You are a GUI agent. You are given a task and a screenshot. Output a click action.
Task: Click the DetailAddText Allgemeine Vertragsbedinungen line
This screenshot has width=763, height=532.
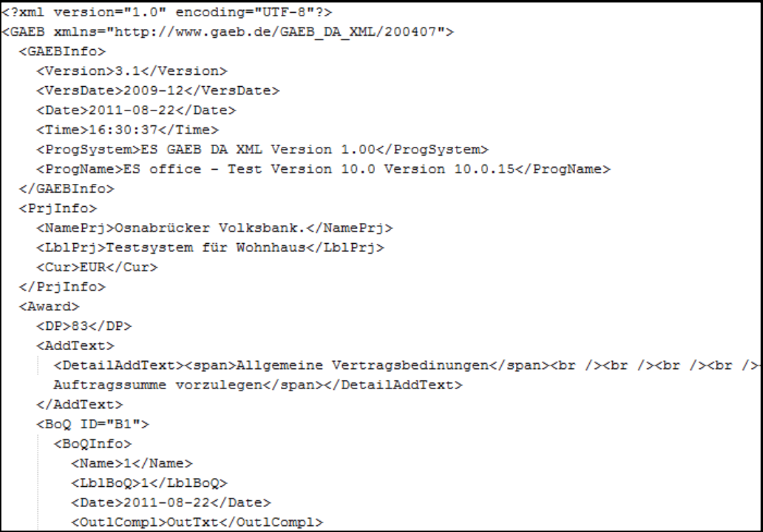406,366
